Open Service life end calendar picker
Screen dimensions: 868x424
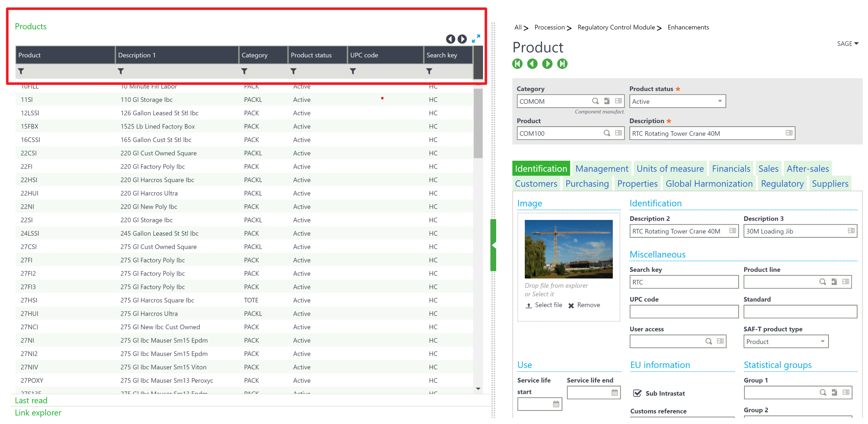614,393
